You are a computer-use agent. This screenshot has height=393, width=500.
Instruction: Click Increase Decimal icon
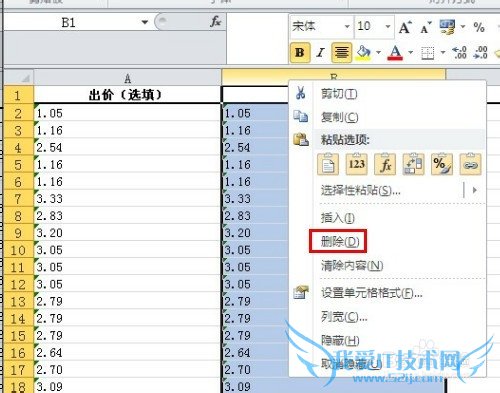tap(459, 53)
